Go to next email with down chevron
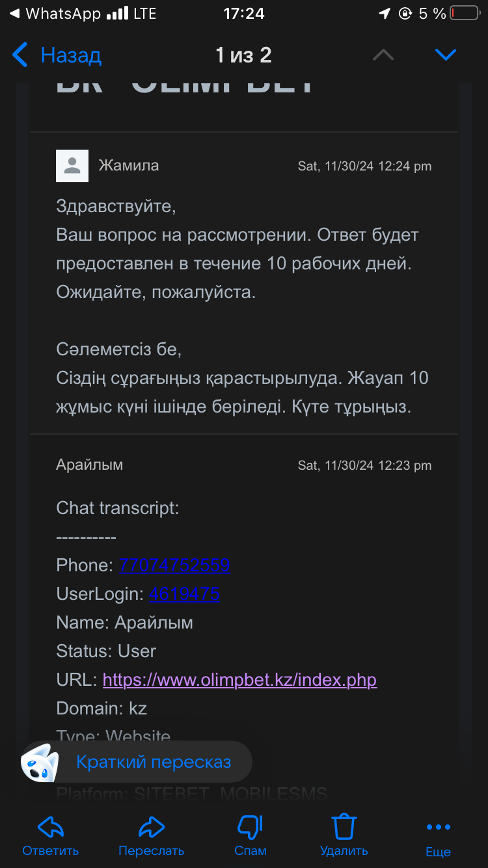488x868 pixels. coord(446,55)
